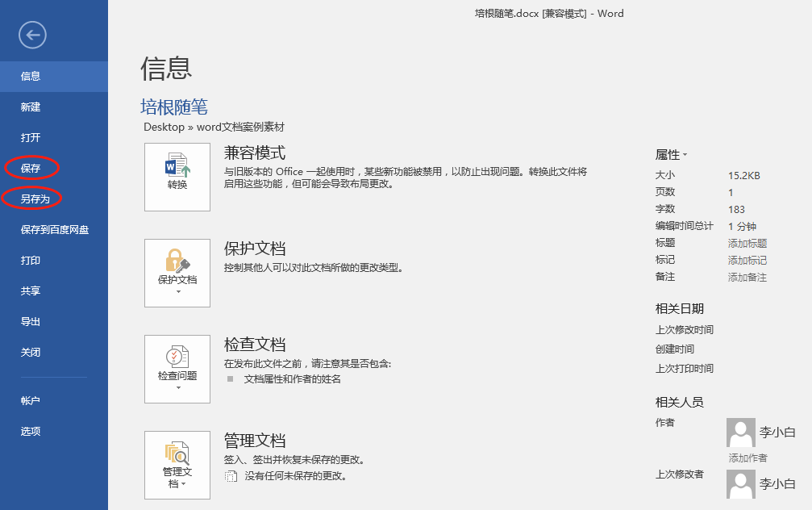Select the Info (信息) tab in sidebar
Image resolution: width=812 pixels, height=510 pixels.
[x=31, y=77]
